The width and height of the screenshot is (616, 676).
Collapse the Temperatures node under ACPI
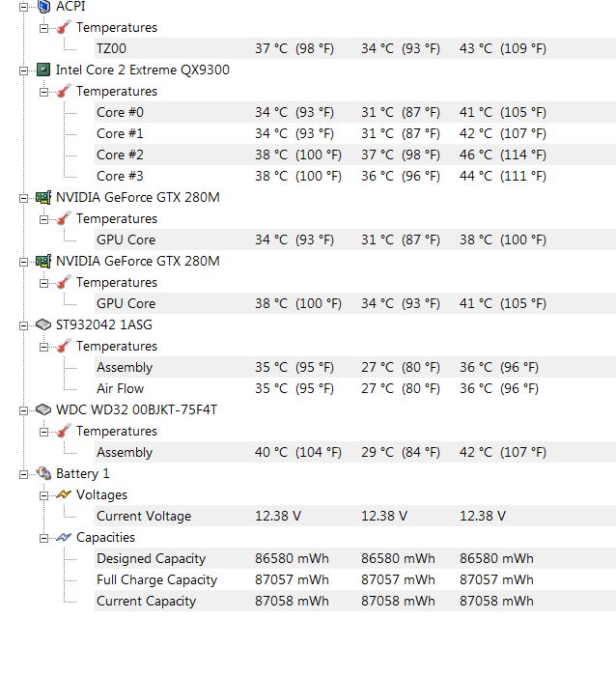[44, 28]
